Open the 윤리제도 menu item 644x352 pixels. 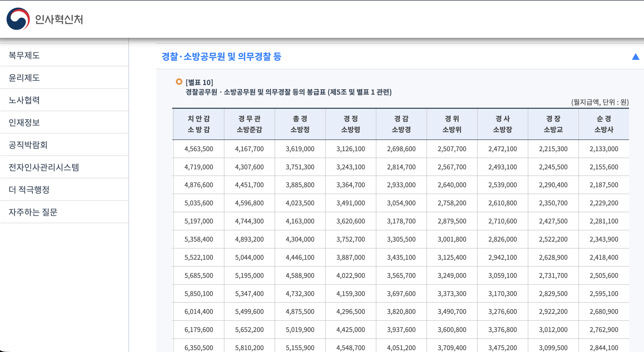tap(24, 78)
